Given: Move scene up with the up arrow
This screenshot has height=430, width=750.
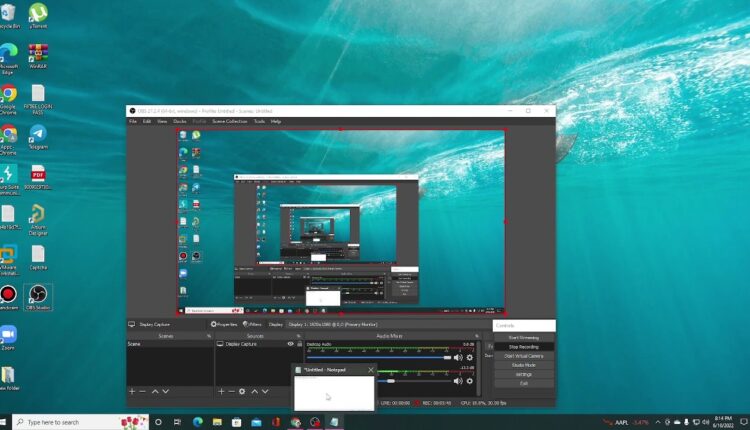Looking at the screenshot, I should 155,391.
